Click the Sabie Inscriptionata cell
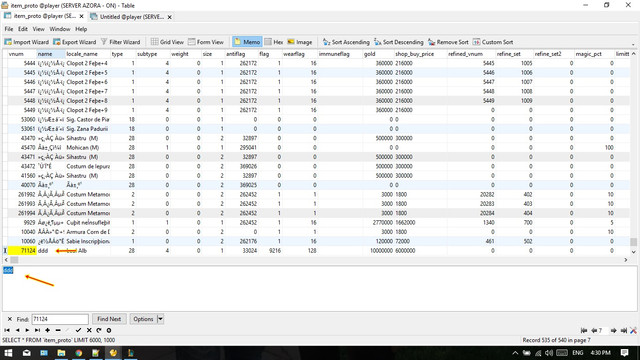Screen dimensions: 640x360 point(87,241)
